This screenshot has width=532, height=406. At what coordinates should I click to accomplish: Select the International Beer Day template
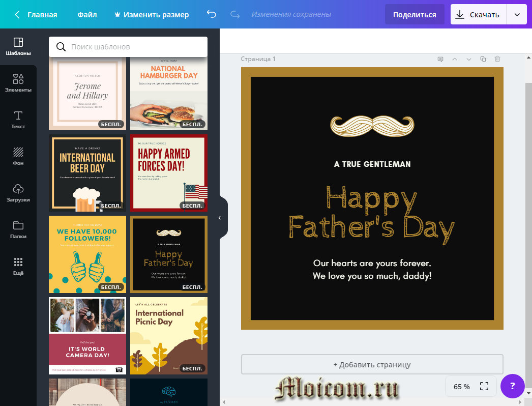click(87, 172)
